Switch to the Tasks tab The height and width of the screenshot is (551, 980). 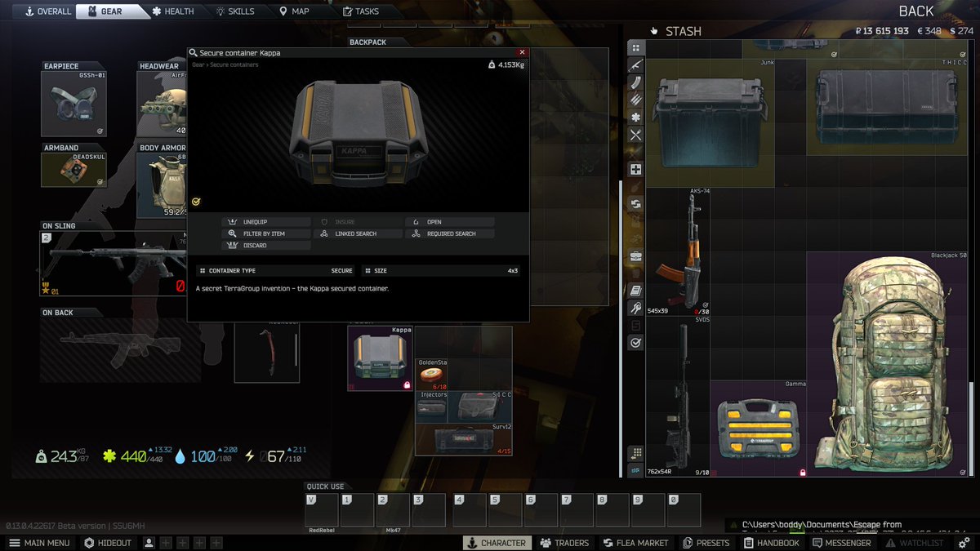click(360, 11)
